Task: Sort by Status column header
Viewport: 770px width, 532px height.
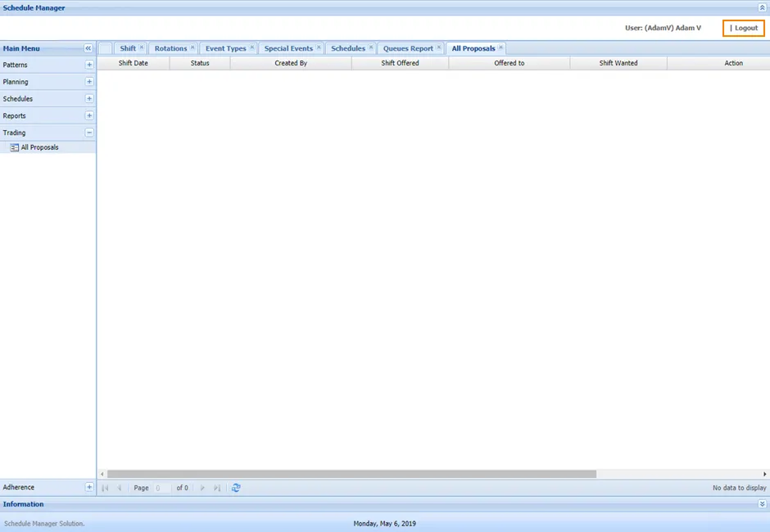Action: (x=200, y=63)
